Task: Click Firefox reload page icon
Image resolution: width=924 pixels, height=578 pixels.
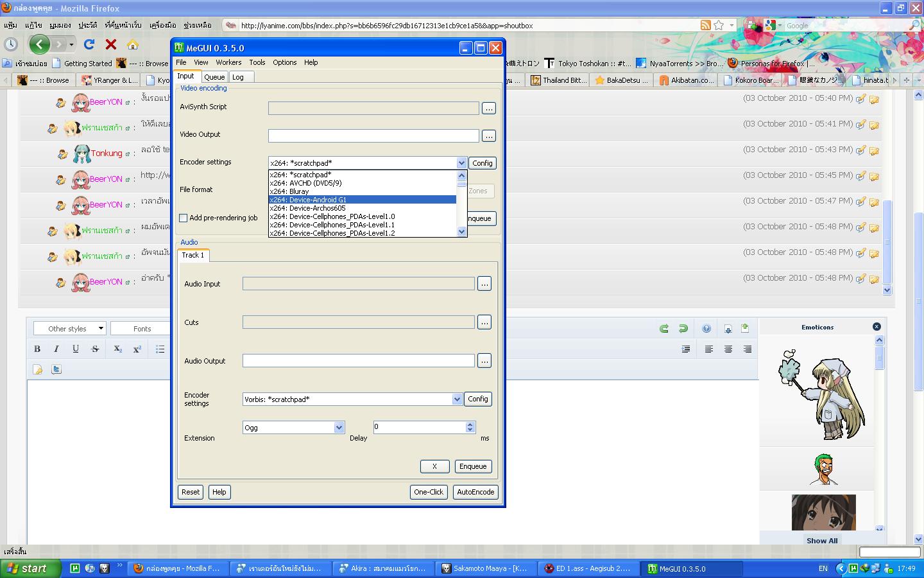Action: coord(89,44)
